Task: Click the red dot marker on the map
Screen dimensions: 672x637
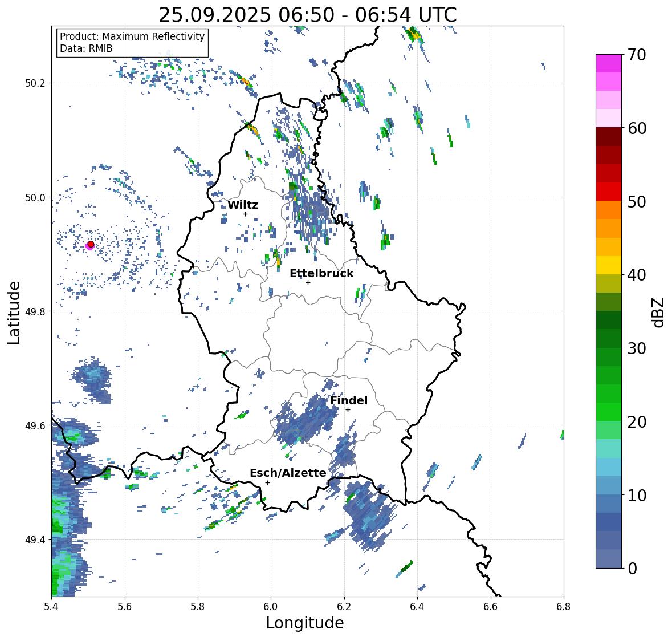Action: (91, 244)
